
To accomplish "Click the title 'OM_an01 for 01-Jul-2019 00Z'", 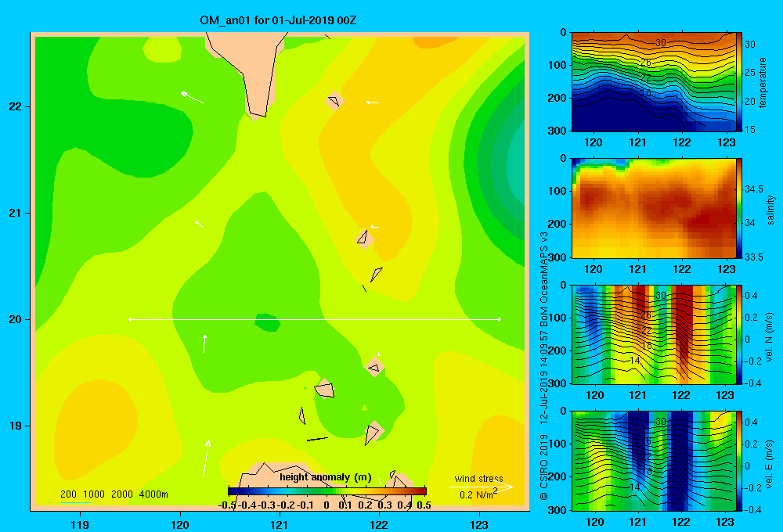I will [278, 20].
